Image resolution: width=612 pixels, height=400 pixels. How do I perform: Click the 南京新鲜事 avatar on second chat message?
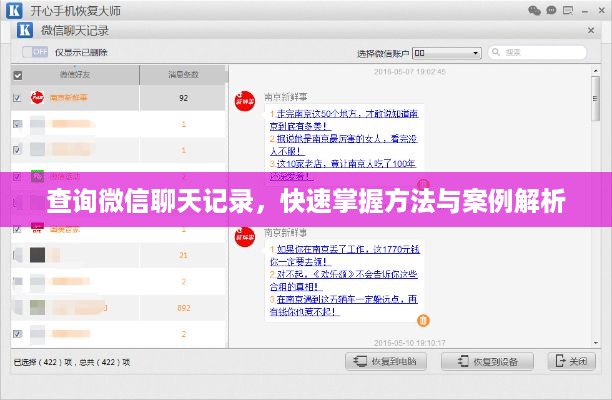[245, 236]
